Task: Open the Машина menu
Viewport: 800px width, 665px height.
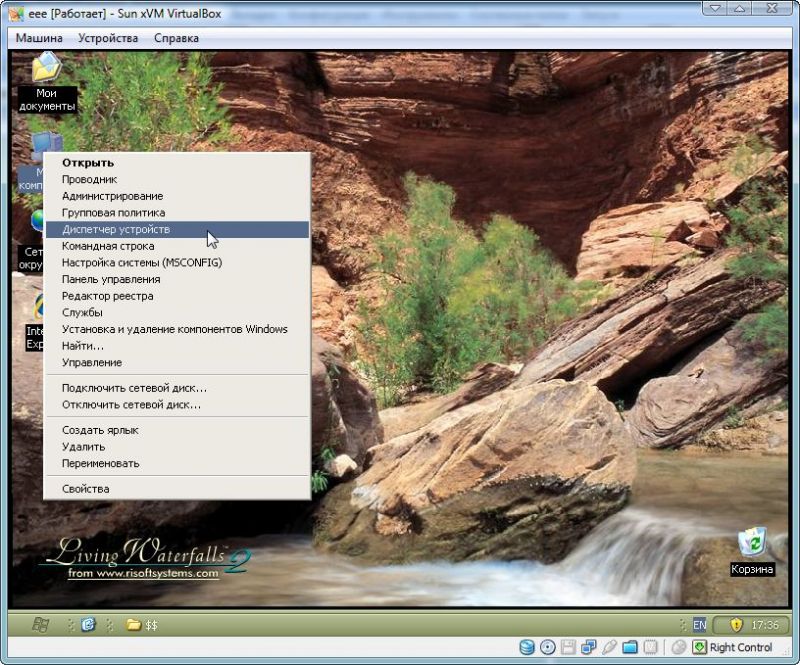Action: (39, 38)
